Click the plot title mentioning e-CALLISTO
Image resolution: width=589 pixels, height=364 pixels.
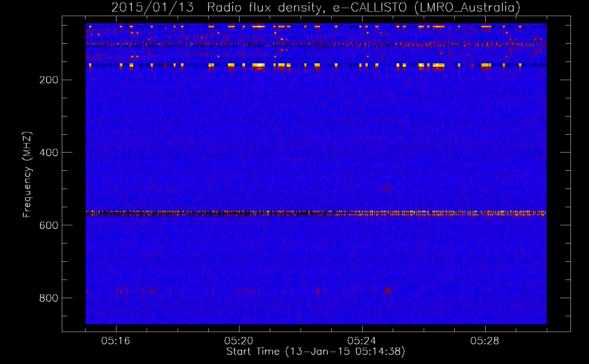coord(316,7)
